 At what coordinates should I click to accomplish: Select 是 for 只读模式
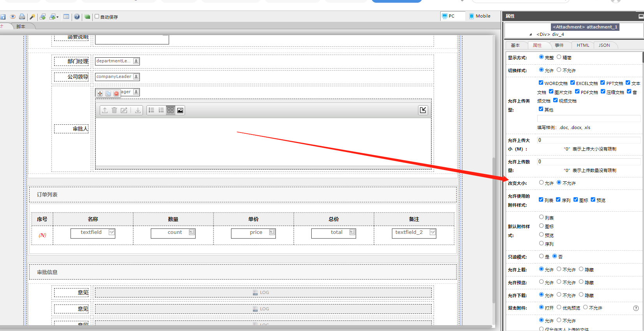point(541,256)
